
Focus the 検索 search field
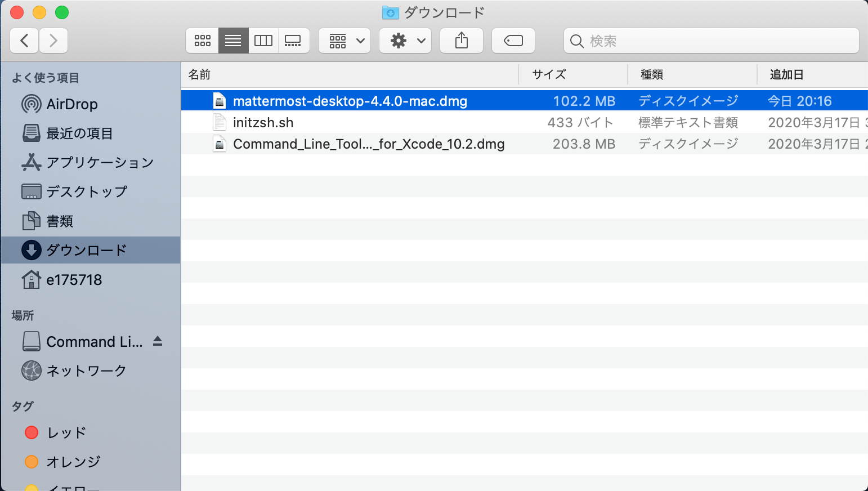712,41
